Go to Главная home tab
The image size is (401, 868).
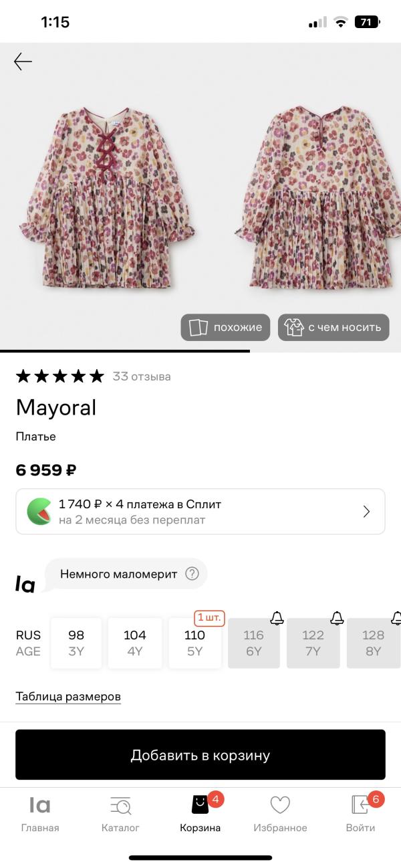click(x=40, y=813)
